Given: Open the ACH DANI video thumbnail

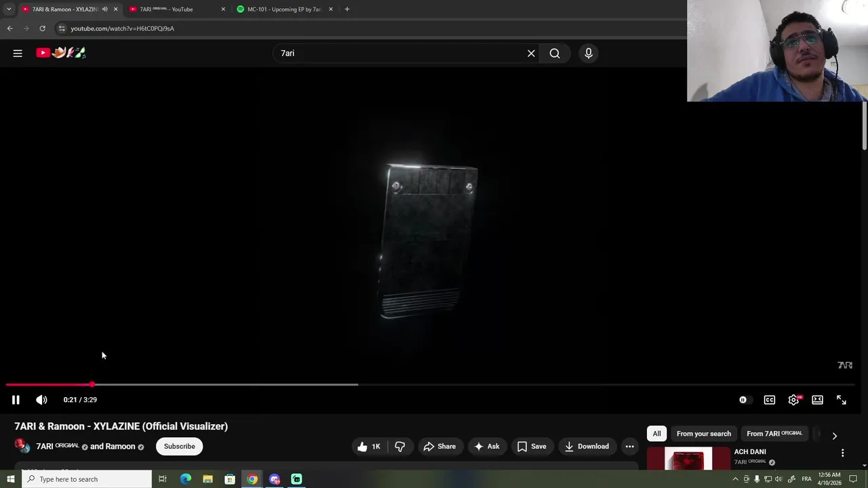Looking at the screenshot, I should [x=688, y=459].
